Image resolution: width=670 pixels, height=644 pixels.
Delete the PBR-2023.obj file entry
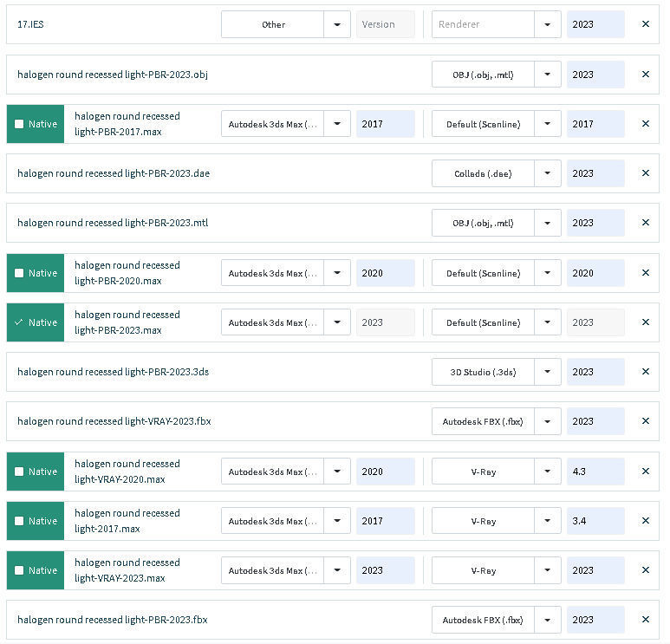(645, 75)
